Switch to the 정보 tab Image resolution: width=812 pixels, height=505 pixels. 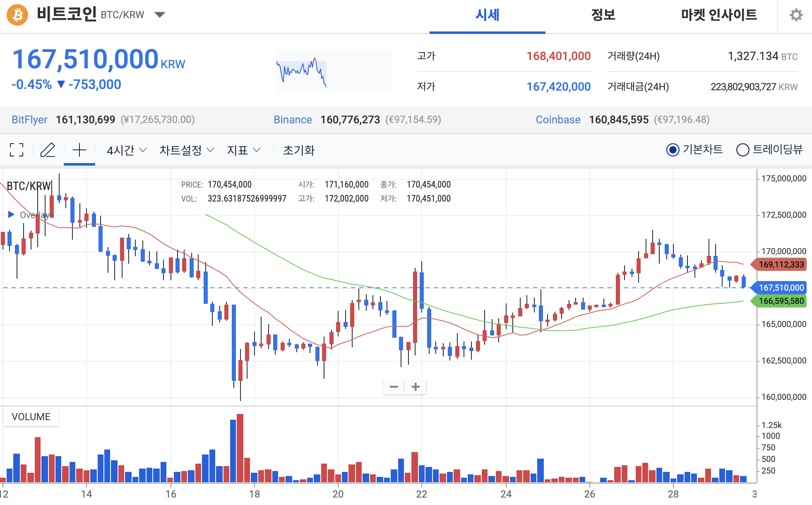pyautogui.click(x=603, y=15)
